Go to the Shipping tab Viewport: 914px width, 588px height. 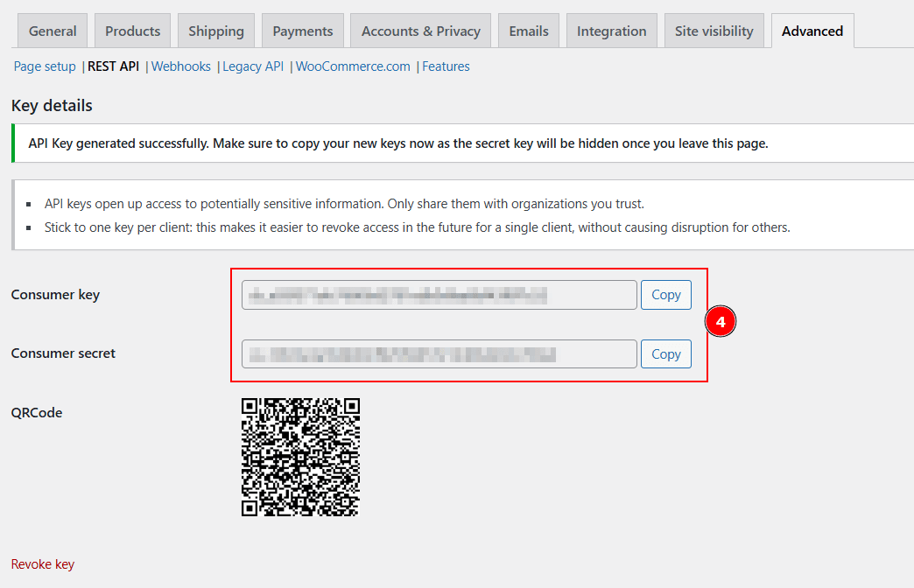[x=216, y=31]
